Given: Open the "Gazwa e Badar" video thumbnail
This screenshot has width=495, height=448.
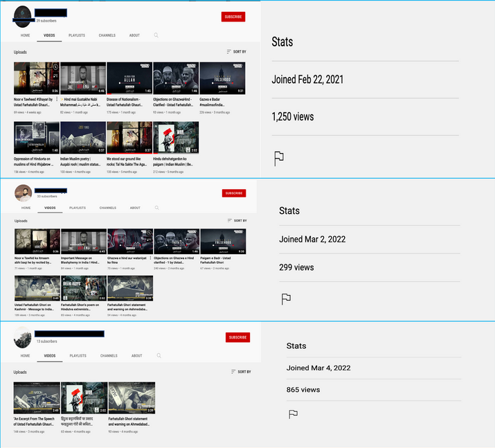Looking at the screenshot, I should pos(222,78).
